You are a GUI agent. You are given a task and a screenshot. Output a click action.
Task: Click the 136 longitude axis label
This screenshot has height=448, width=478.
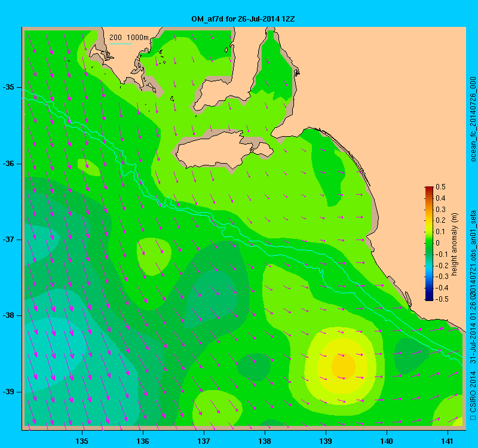[x=143, y=441]
